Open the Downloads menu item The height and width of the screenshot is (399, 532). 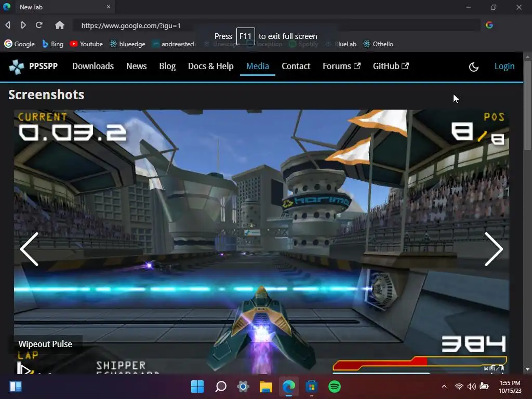[93, 66]
